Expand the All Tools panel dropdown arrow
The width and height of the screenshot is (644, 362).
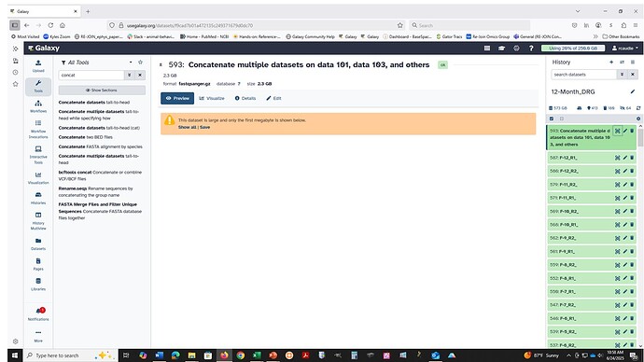[131, 62]
